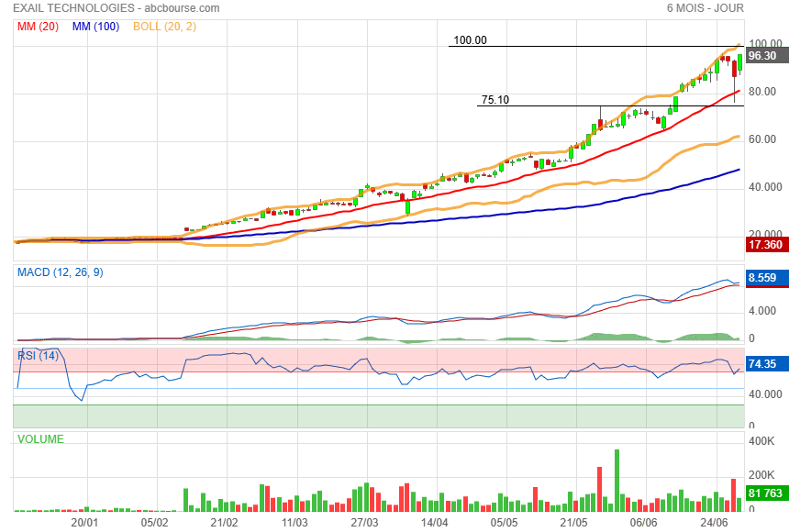Click the 400K volume axis value
The image size is (789, 532).
tap(761, 441)
